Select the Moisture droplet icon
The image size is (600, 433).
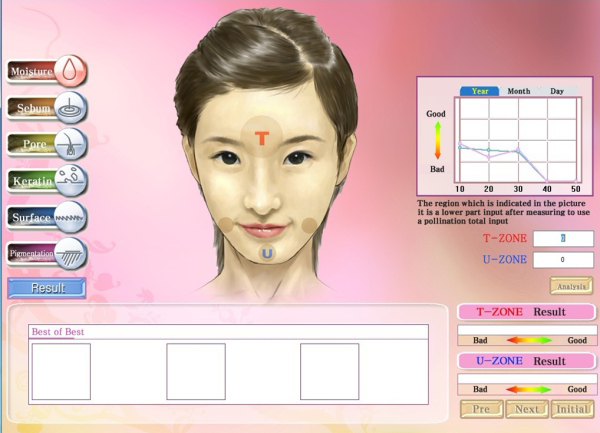71,71
